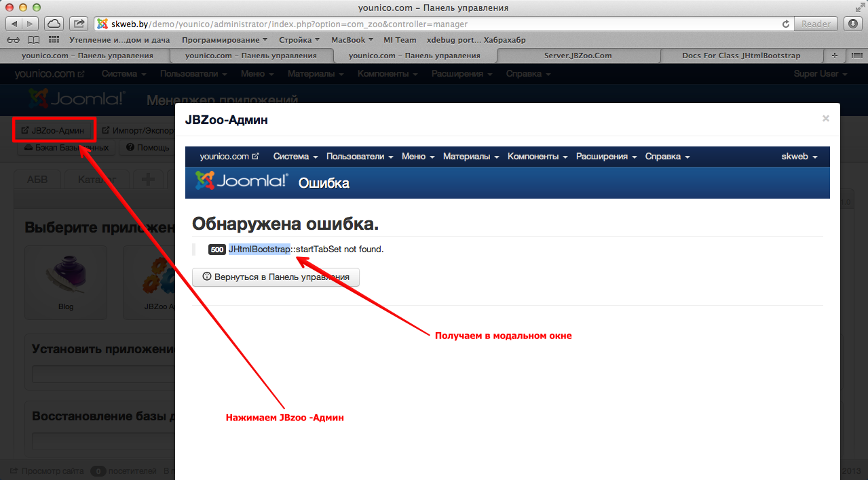Expand the Программирование bookmarks folder

click(x=225, y=40)
